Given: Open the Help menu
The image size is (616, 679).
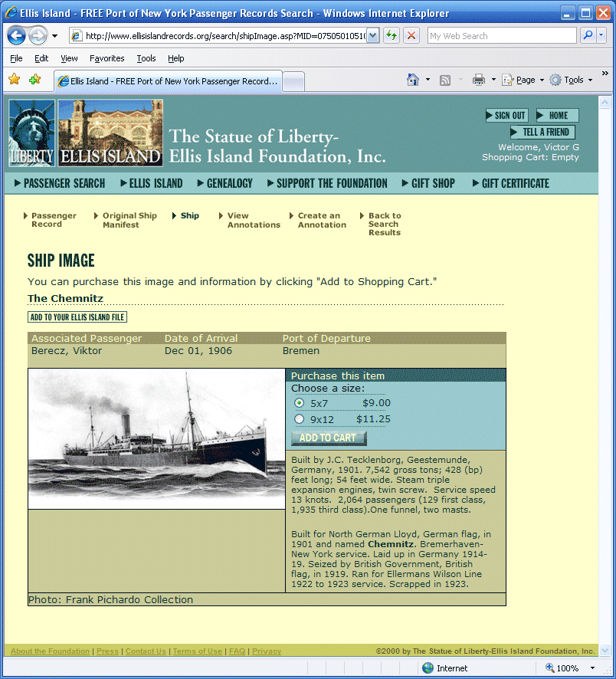Looking at the screenshot, I should [175, 58].
